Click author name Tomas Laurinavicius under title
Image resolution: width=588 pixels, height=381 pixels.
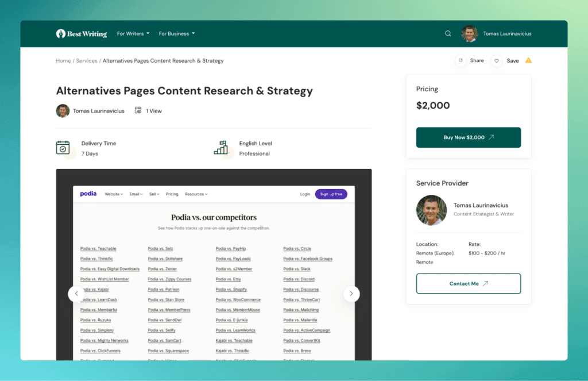(99, 111)
